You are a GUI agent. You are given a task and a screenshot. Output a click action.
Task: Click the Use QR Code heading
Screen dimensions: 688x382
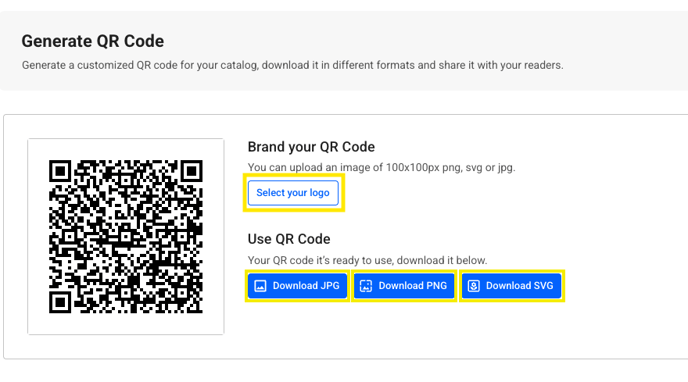click(x=289, y=239)
